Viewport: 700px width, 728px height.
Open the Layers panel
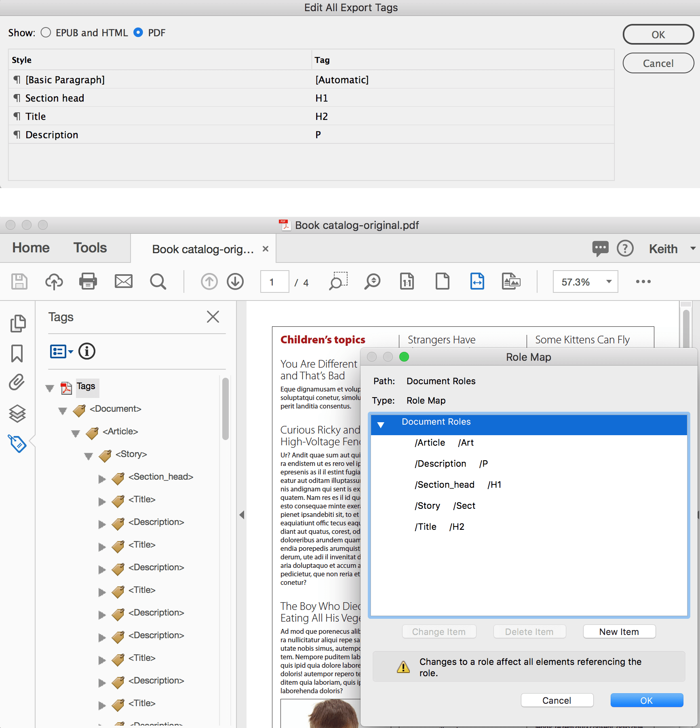pyautogui.click(x=17, y=413)
